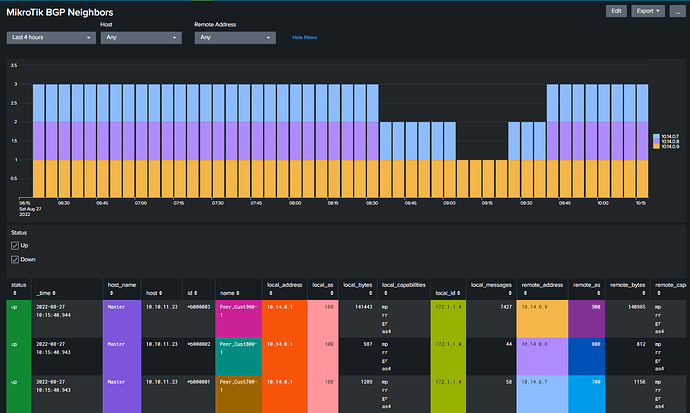Expand the Host filter dropdown
Screen dimensions: 690x413
click(x=141, y=38)
